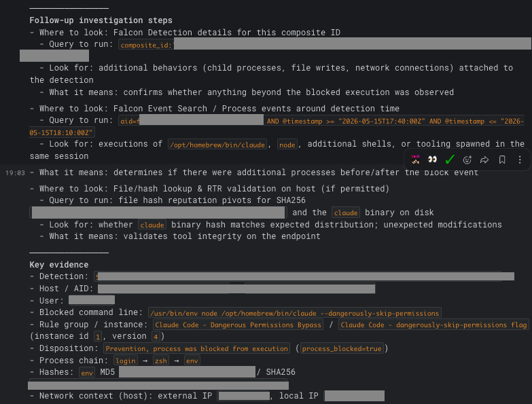Open the add reaction emoji picker
The image size is (532, 404).
pyautogui.click(x=467, y=160)
